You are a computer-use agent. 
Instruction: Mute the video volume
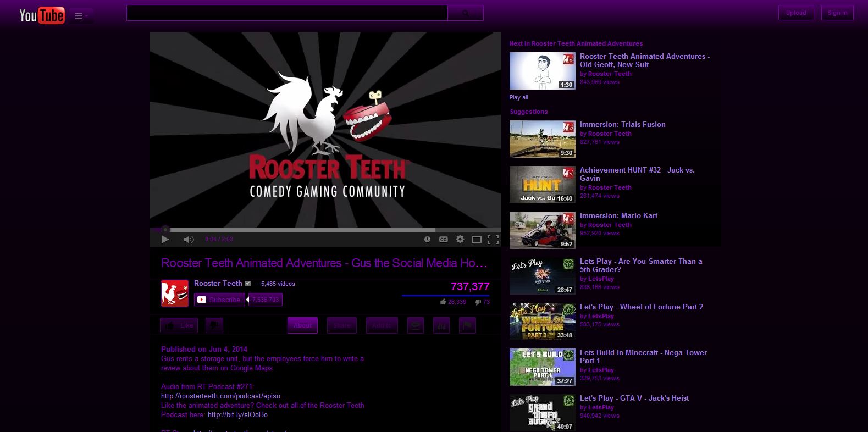[x=189, y=239]
